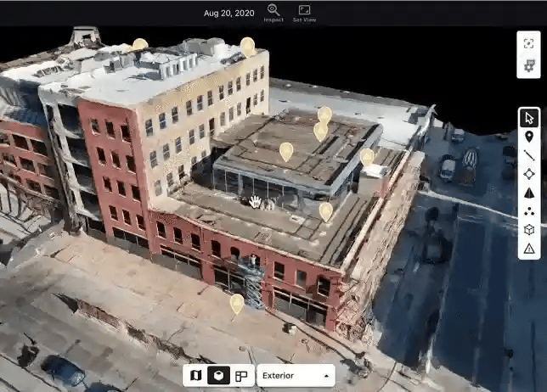Click the Exterior dropdown arrow
547x392 pixels.
pyautogui.click(x=326, y=376)
